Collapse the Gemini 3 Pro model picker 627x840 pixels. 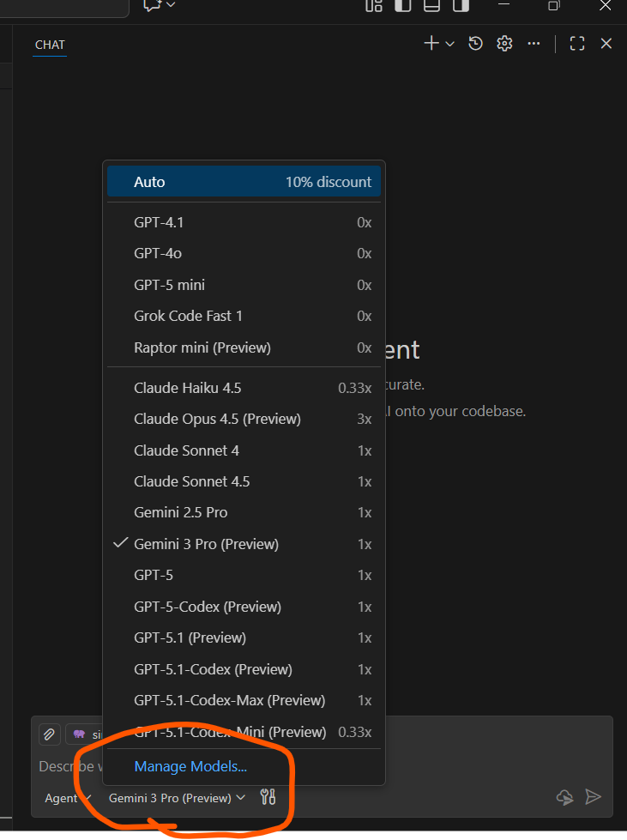point(177,798)
